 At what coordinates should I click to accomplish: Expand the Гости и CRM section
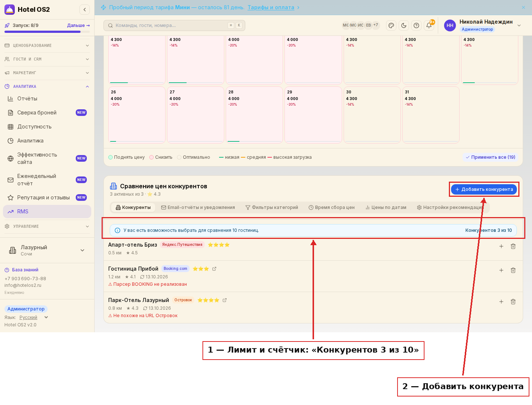coord(47,59)
